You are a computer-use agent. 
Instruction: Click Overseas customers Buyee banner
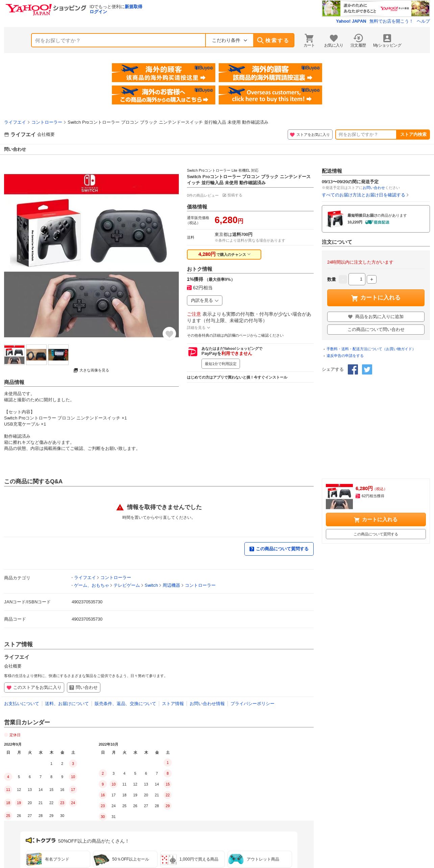[x=270, y=95]
